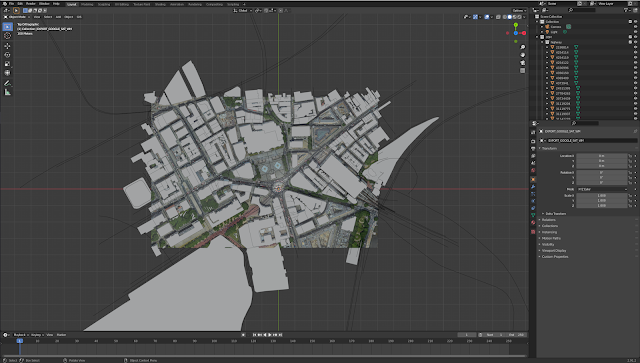Switch to the Sculpting workspace tab
The height and width of the screenshot is (363, 640).
coord(104,4)
